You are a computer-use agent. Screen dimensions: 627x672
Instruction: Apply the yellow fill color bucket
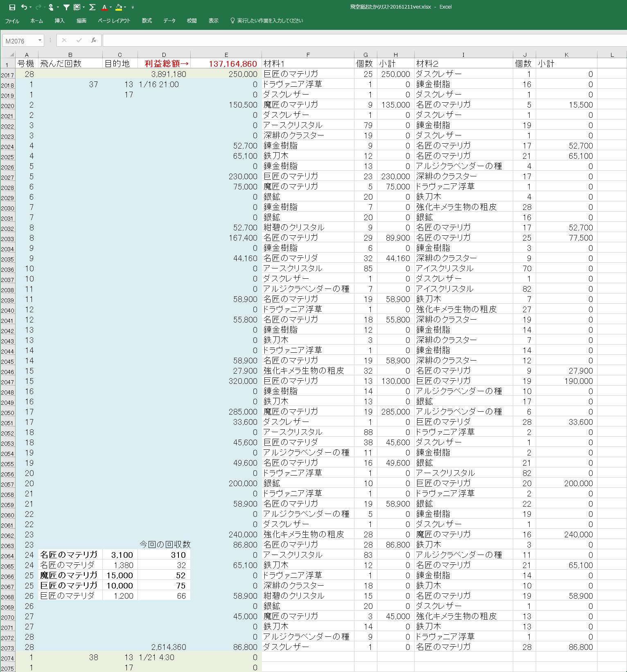point(119,7)
